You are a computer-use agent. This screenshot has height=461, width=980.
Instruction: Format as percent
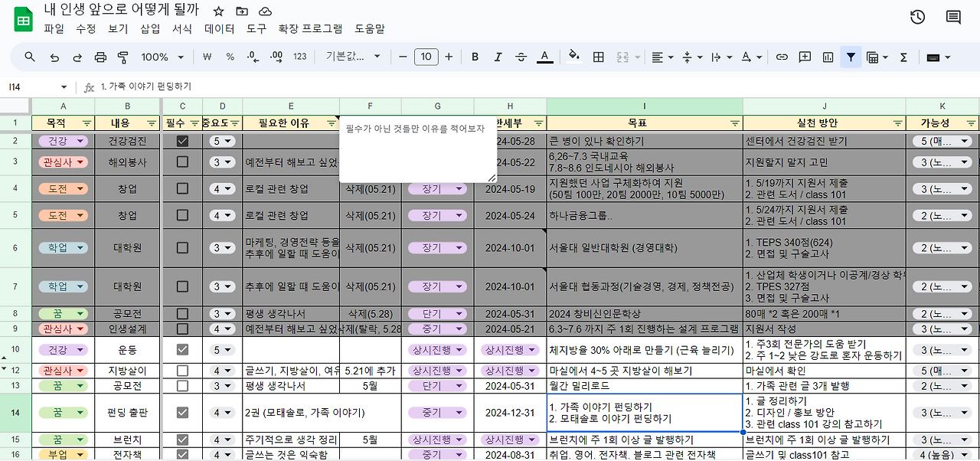[230, 57]
